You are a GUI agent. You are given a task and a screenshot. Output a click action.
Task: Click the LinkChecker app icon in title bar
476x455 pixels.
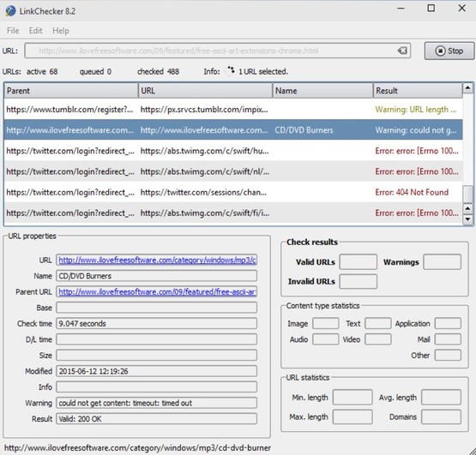coord(10,11)
